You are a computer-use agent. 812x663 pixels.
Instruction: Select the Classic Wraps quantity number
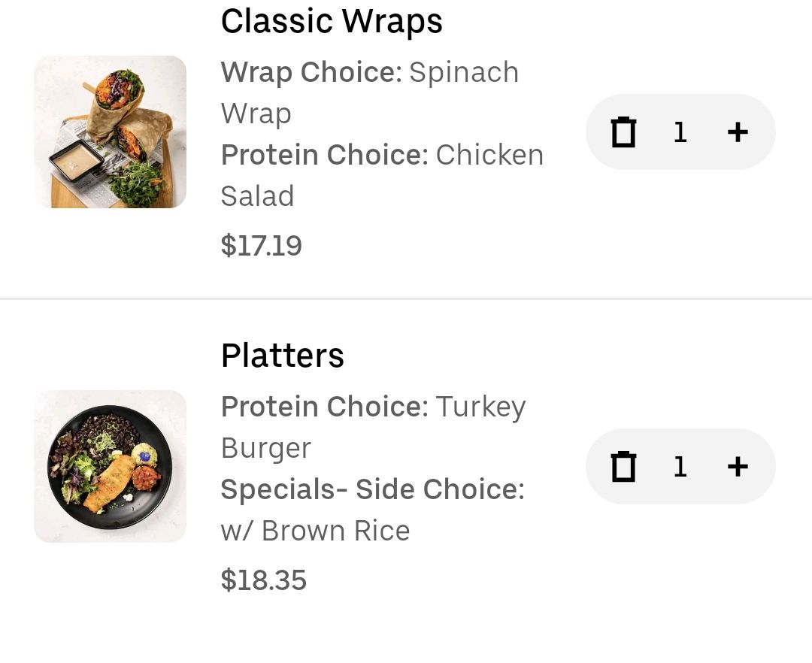click(680, 132)
